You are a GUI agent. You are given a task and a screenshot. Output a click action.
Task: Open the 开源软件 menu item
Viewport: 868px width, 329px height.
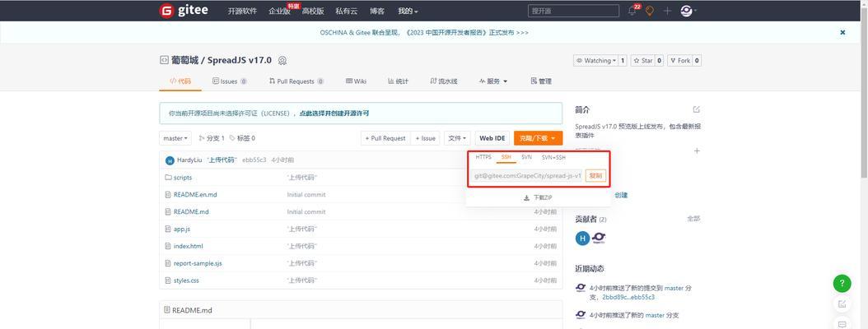coord(242,11)
